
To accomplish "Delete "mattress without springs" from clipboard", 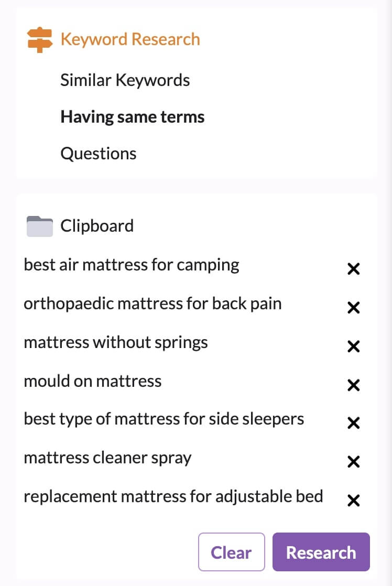I will pyautogui.click(x=353, y=346).
